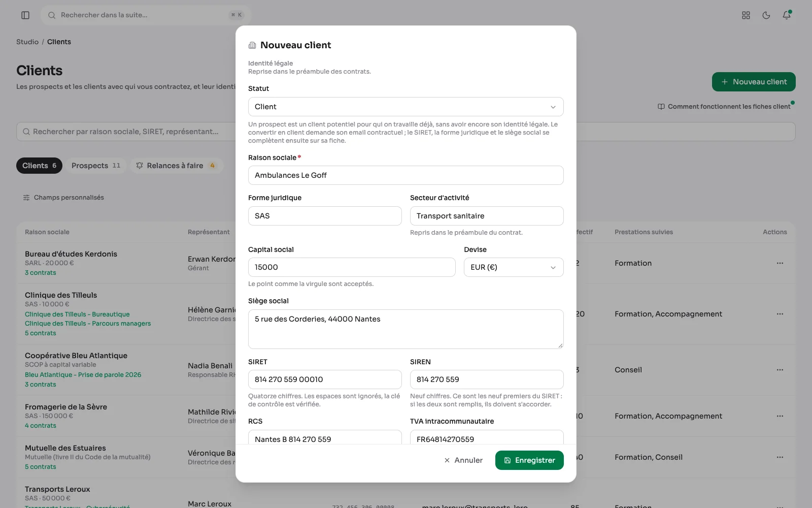812x508 pixels.
Task: Click Mutuelle des Estuaires client name
Action: [65, 448]
